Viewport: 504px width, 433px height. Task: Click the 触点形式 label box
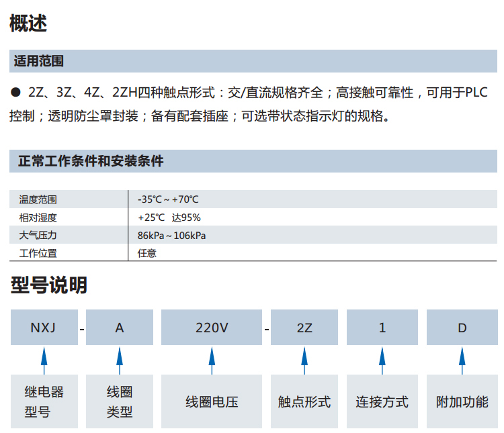304,402
